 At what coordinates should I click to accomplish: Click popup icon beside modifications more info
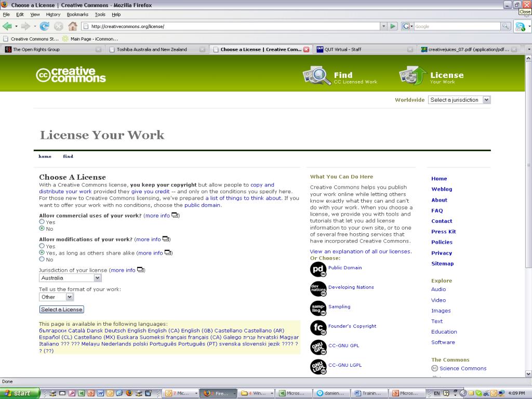click(166, 239)
